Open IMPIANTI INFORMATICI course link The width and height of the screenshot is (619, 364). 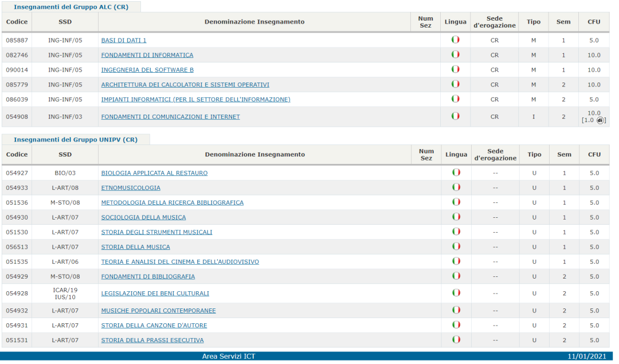tap(196, 100)
